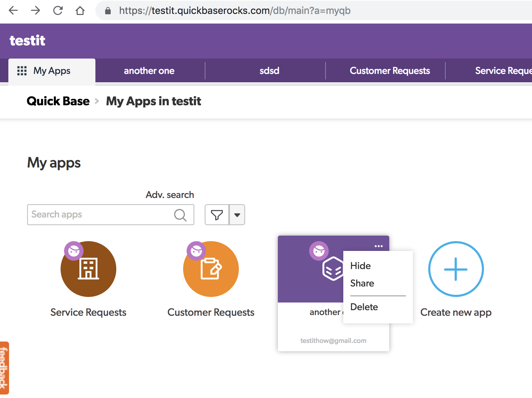Click the grid icon beside My Apps
This screenshot has width=532, height=398.
tap(22, 71)
